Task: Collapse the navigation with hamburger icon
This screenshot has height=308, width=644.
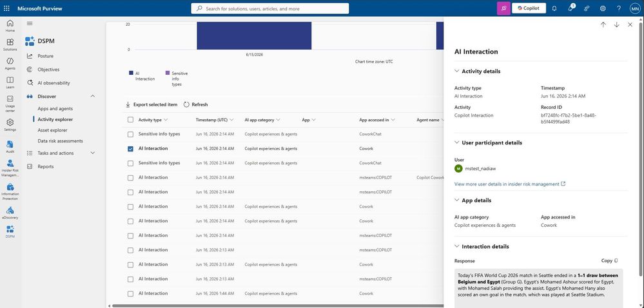Action: tap(30, 23)
